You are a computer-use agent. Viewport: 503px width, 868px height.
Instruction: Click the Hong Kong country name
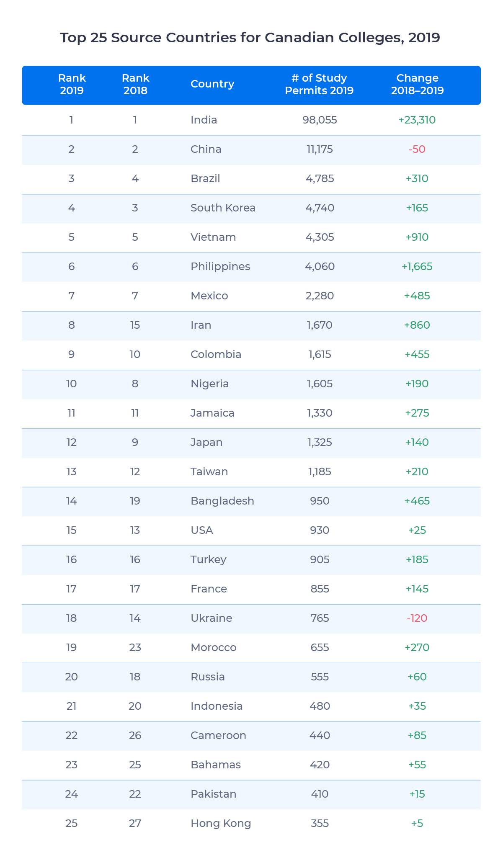[x=221, y=823]
